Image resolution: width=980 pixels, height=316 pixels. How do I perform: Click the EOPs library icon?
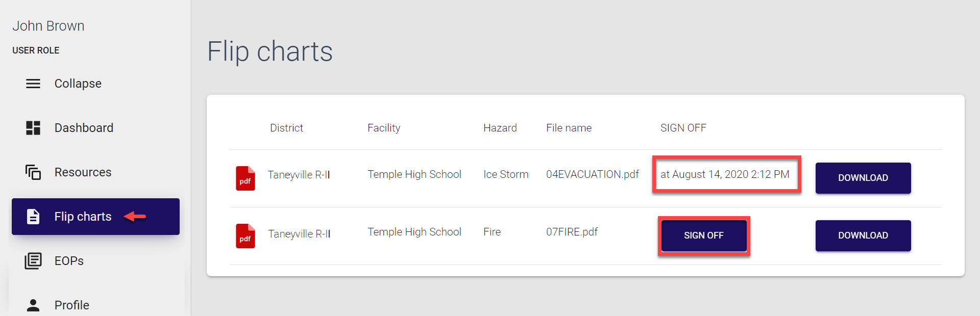[x=33, y=261]
